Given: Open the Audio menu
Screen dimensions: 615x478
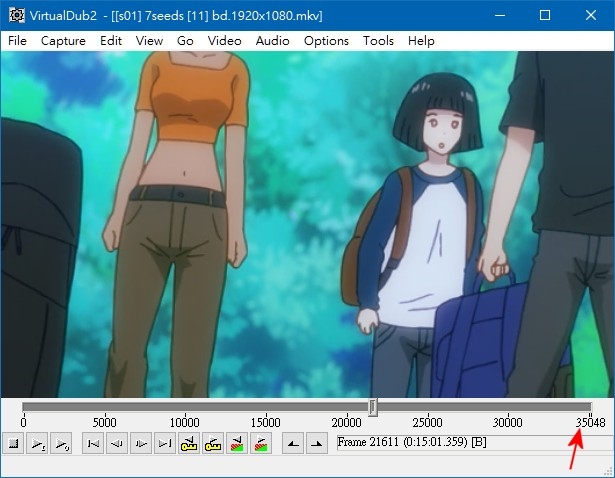Looking at the screenshot, I should [272, 41].
